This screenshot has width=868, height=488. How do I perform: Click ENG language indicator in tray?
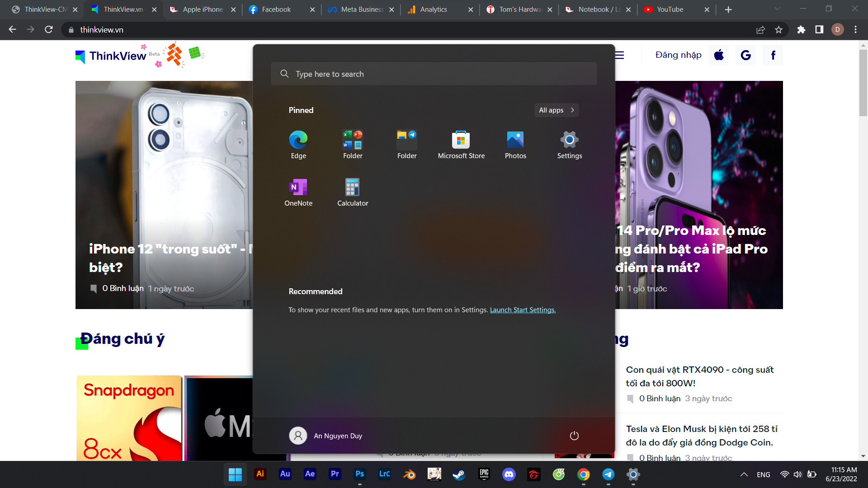click(764, 474)
